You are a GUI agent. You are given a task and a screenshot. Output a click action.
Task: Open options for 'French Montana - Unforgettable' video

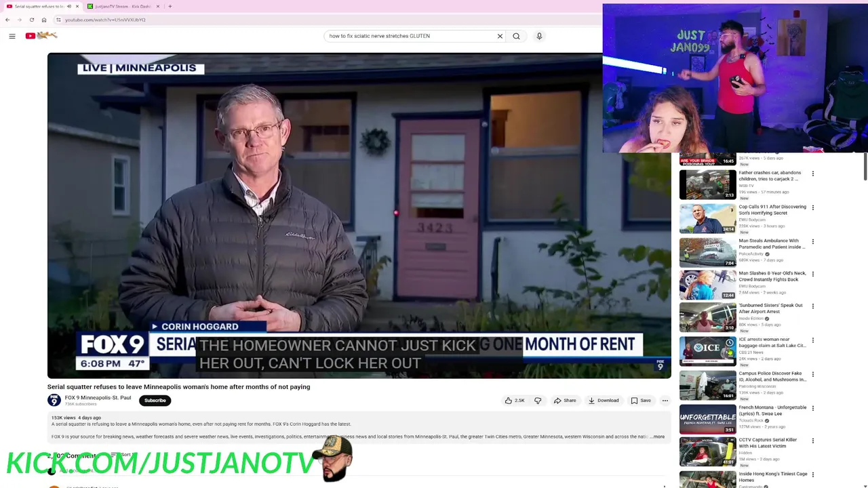coord(813,408)
